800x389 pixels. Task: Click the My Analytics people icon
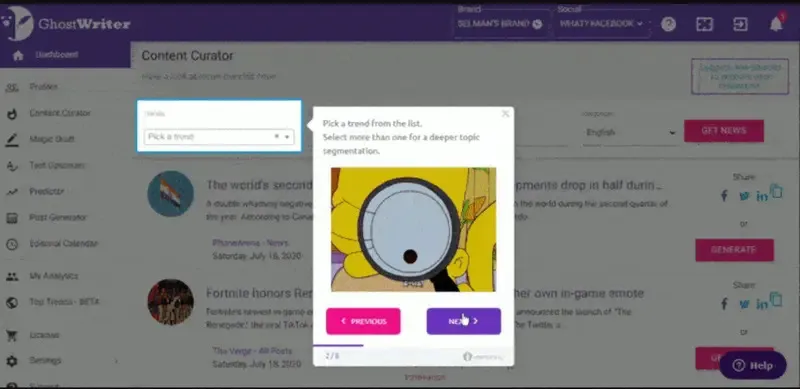pyautogui.click(x=12, y=277)
